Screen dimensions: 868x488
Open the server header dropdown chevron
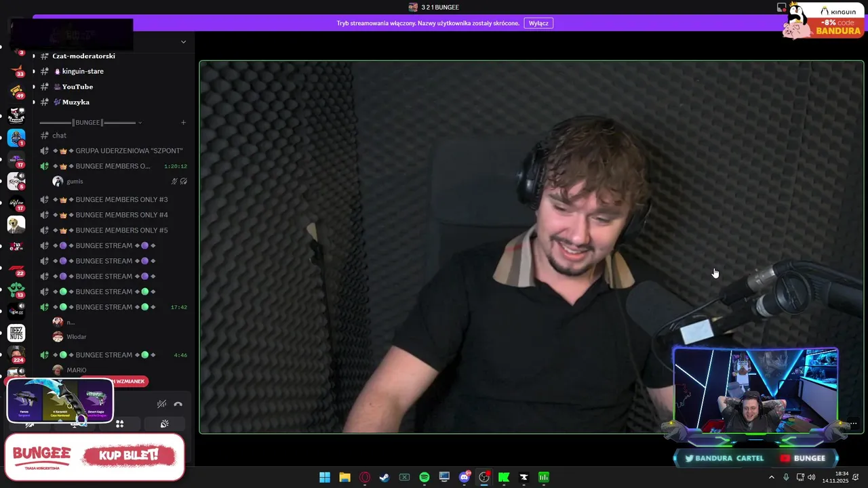(x=183, y=42)
